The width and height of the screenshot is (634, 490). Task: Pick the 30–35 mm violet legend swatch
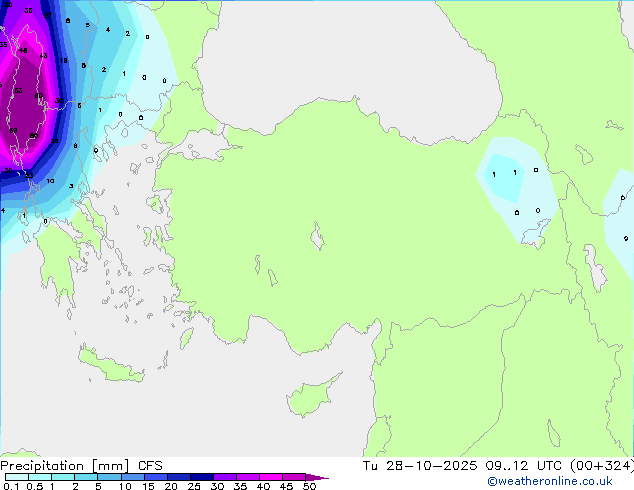coord(225,477)
